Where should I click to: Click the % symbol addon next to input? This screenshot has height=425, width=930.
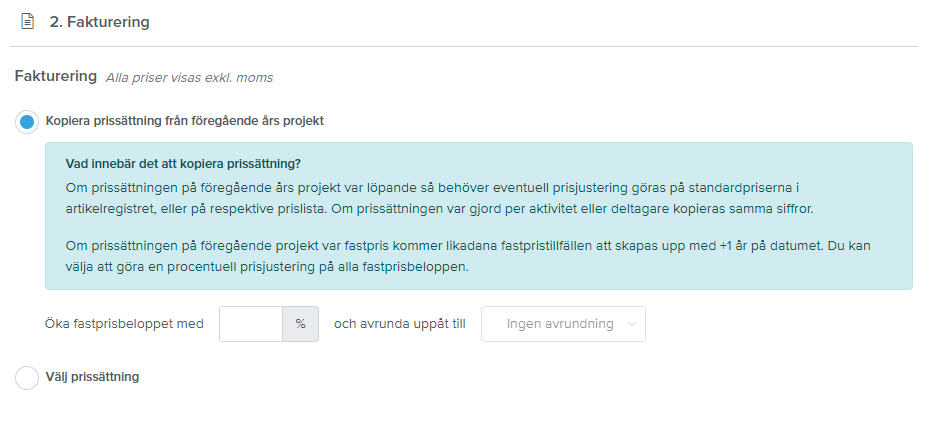300,324
